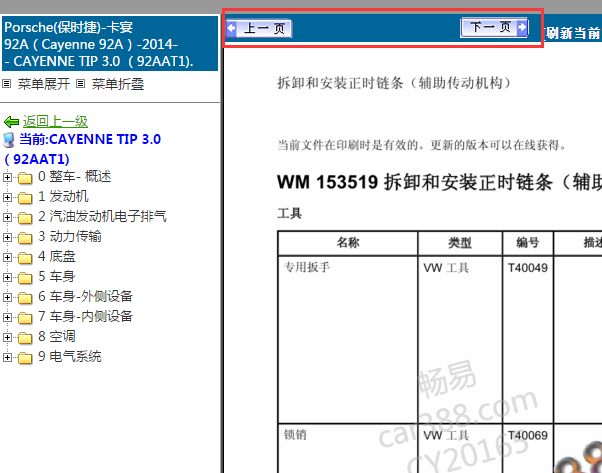Click folder icon of 2 汽油发动机电子排气
602x473 pixels.
click(x=25, y=218)
